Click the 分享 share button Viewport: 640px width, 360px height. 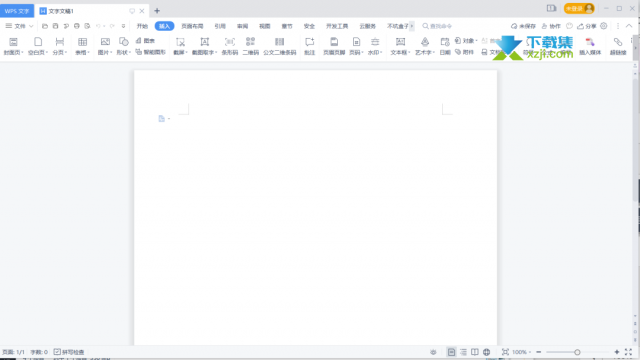587,26
